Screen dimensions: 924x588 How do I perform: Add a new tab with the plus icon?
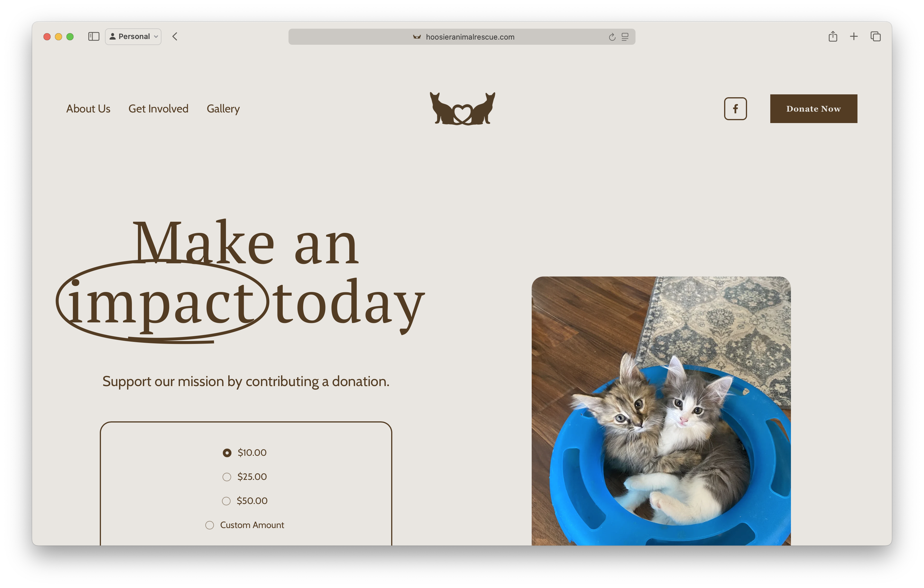pos(854,36)
